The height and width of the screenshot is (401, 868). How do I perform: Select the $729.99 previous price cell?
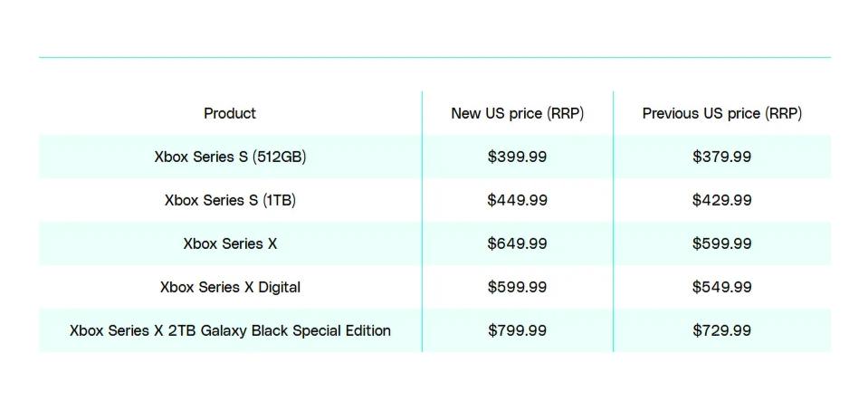(x=721, y=330)
